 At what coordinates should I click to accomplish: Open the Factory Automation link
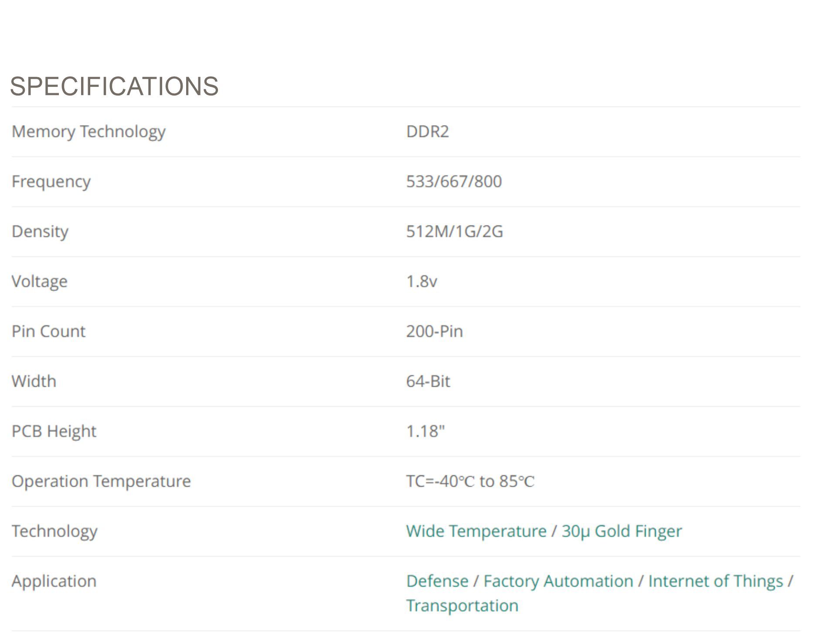pyautogui.click(x=558, y=581)
